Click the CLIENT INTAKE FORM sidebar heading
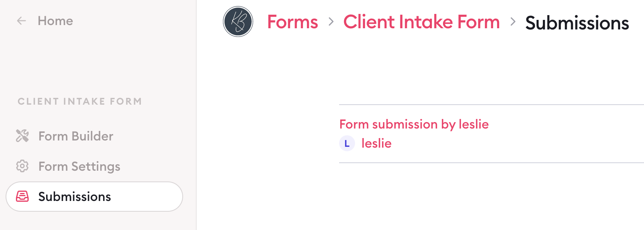The height and width of the screenshot is (230, 644). (80, 101)
